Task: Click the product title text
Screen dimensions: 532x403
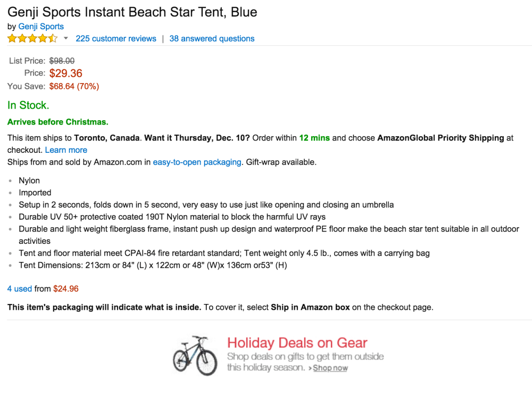Action: tap(132, 11)
